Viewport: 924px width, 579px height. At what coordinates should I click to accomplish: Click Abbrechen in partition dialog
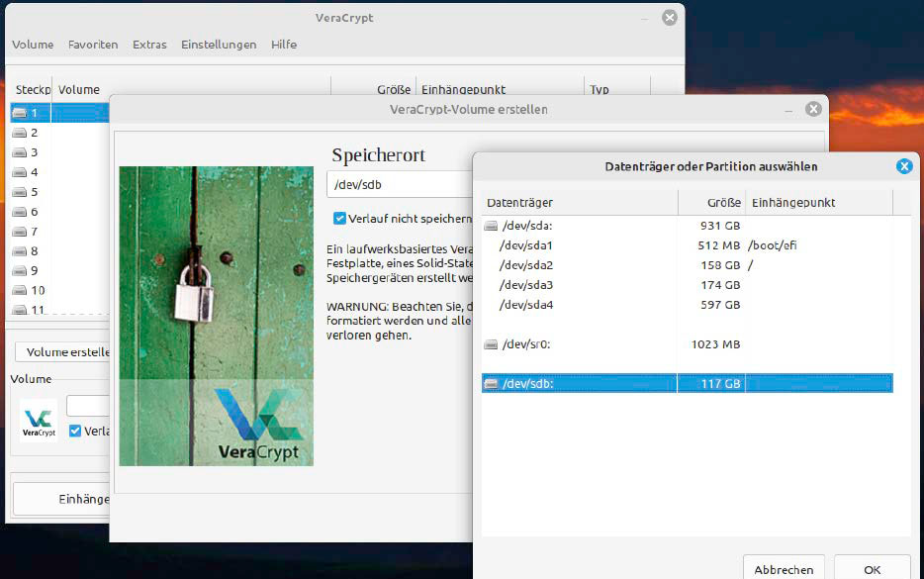tap(784, 567)
